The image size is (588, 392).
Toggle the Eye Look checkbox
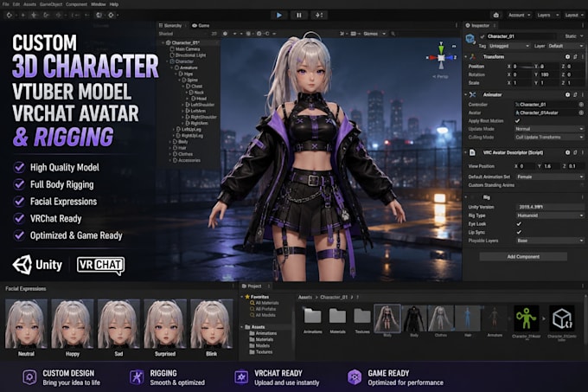click(x=519, y=224)
